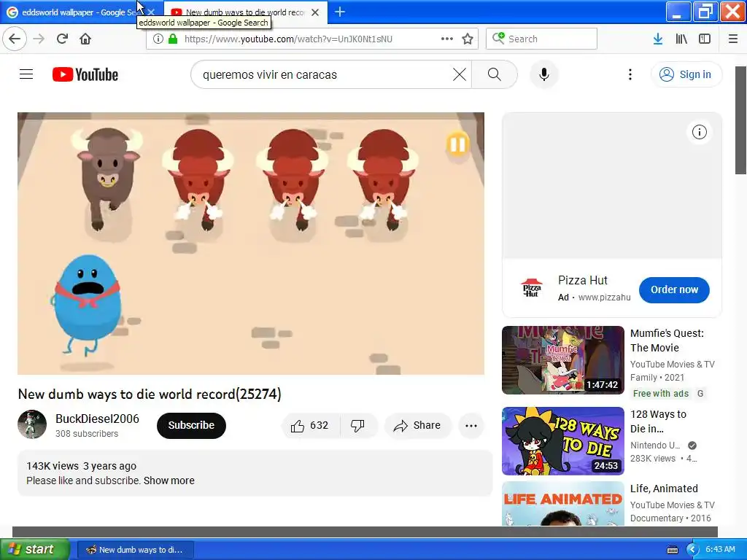747x560 pixels.
Task: Expand hidden system tray icons arrow
Action: tap(692, 550)
